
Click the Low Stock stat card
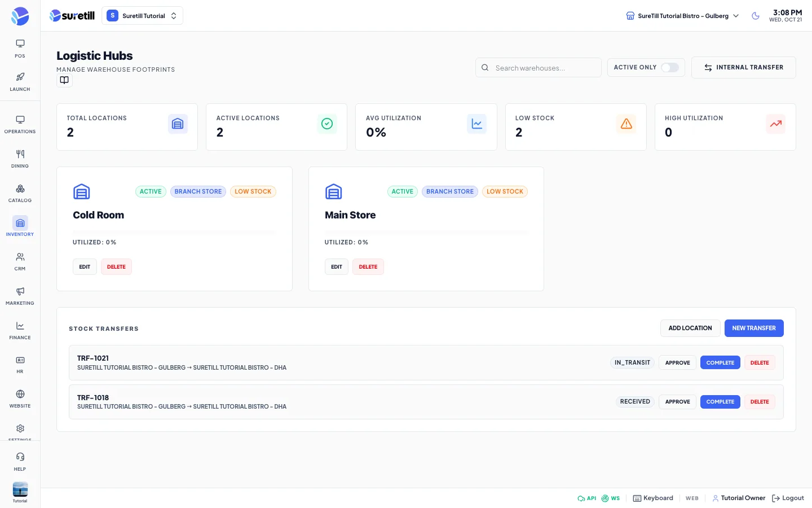576,127
